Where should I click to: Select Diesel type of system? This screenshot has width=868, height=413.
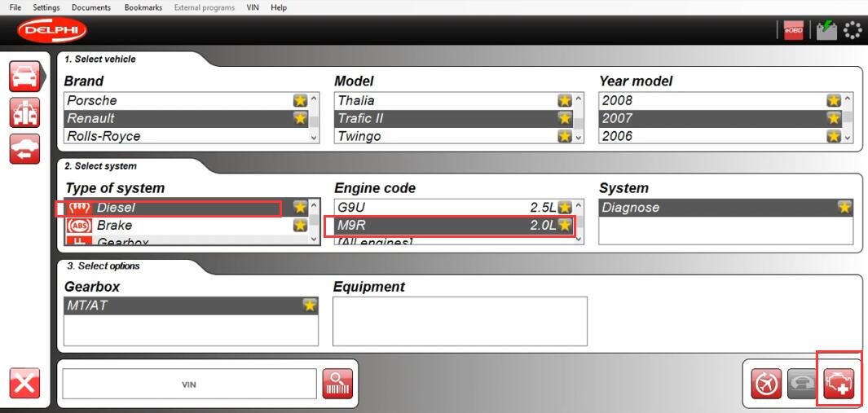187,208
